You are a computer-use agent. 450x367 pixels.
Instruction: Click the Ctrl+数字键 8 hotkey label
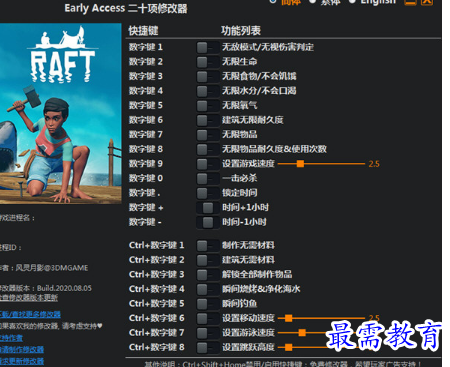156,347
